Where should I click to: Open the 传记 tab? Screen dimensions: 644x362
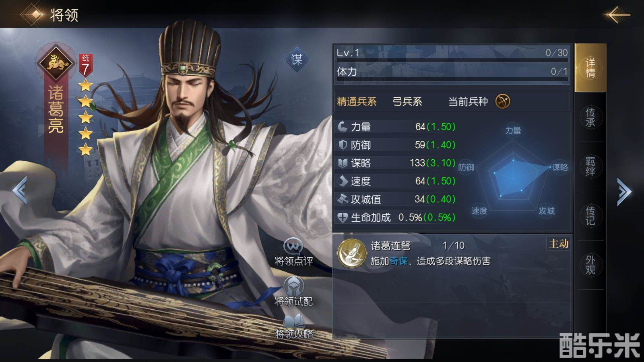point(590,216)
